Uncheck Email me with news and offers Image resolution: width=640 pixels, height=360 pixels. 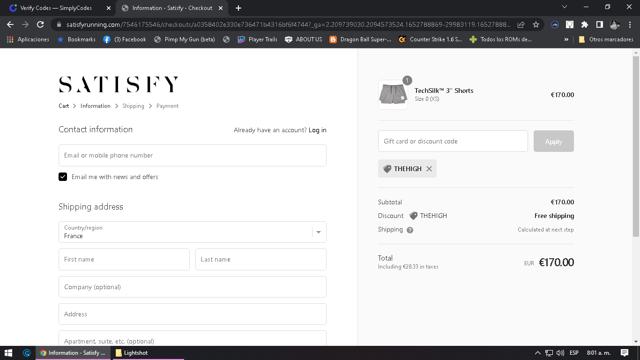pyautogui.click(x=62, y=177)
